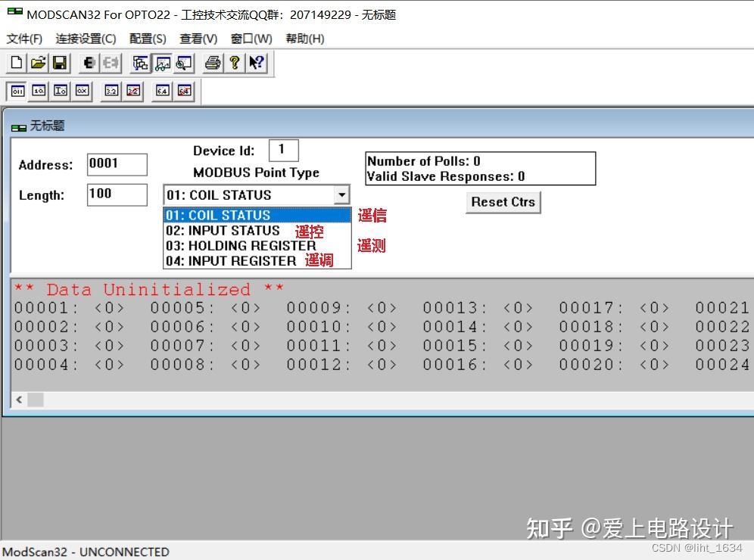Click the data cell 00015: <0>
Screen dimensions: 754x560
pyautogui.click(x=478, y=346)
